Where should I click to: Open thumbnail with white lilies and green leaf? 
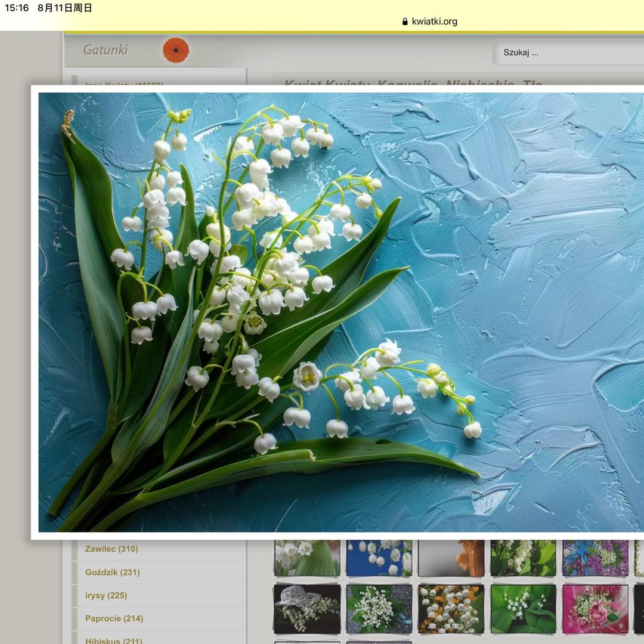pos(307,558)
